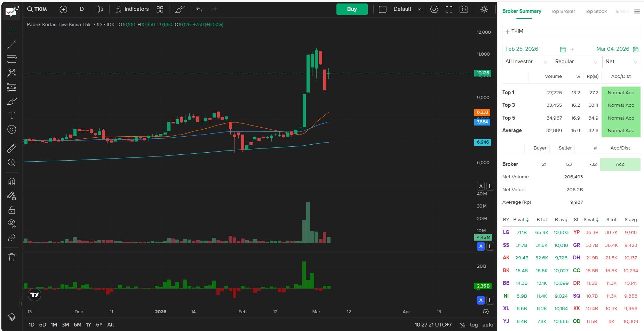Switch to the Broker Summary tab
The width and height of the screenshot is (644, 331).
(x=522, y=11)
